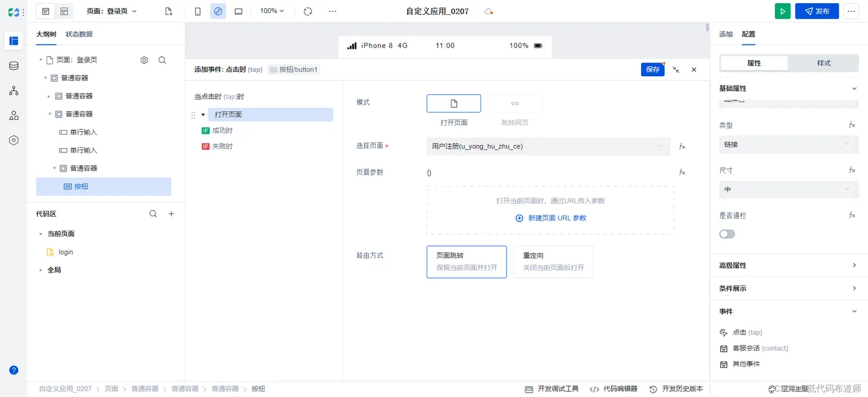Select the desktop PC preview icon
868x397 pixels.
point(239,11)
